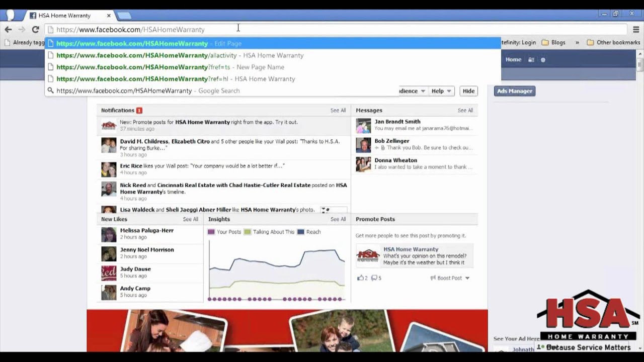Hide the admin panel with Hide
The height and width of the screenshot is (362, 644).
tap(468, 91)
